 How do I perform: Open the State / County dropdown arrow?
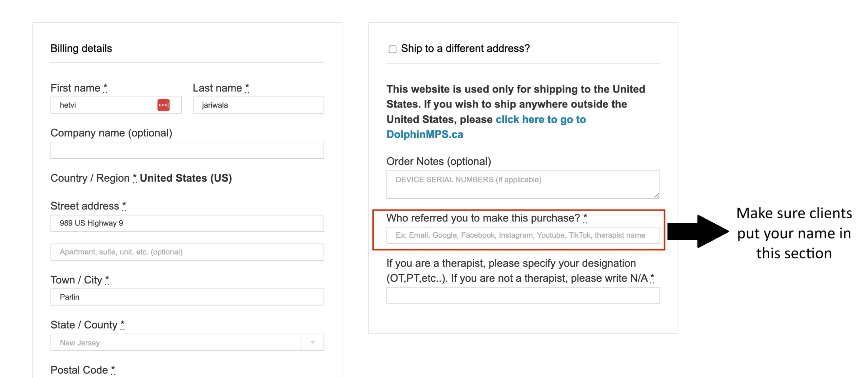click(312, 342)
